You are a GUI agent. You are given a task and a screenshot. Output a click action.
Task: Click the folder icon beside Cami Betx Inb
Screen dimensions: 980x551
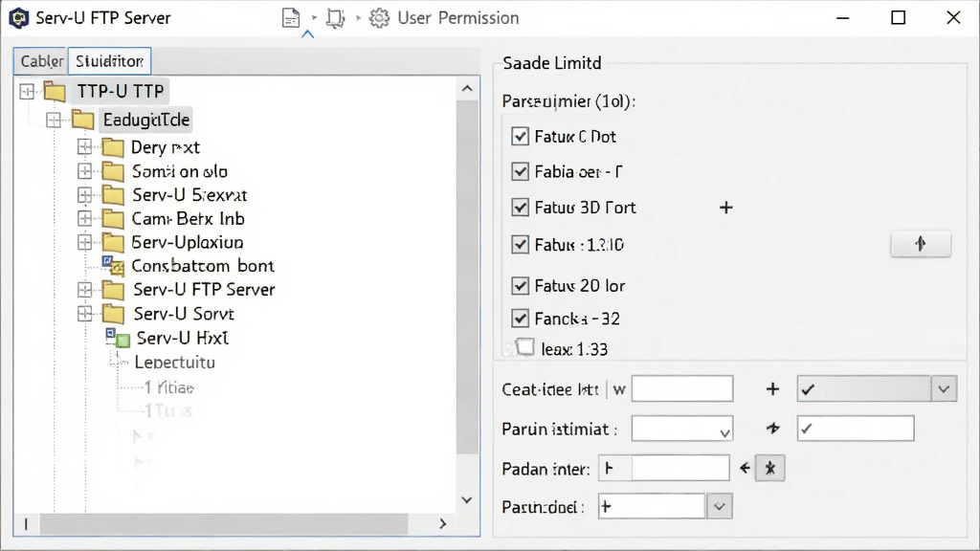coord(113,219)
